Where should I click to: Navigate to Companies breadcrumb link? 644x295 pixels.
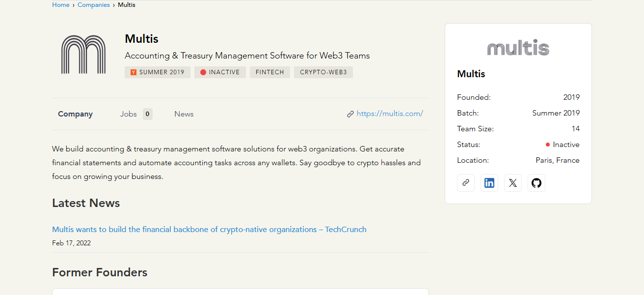coord(94,5)
